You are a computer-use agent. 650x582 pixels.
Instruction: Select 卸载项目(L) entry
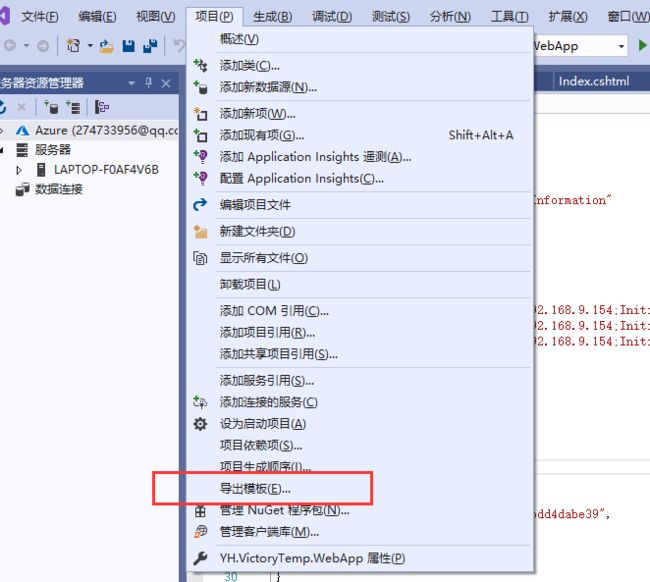360,284
